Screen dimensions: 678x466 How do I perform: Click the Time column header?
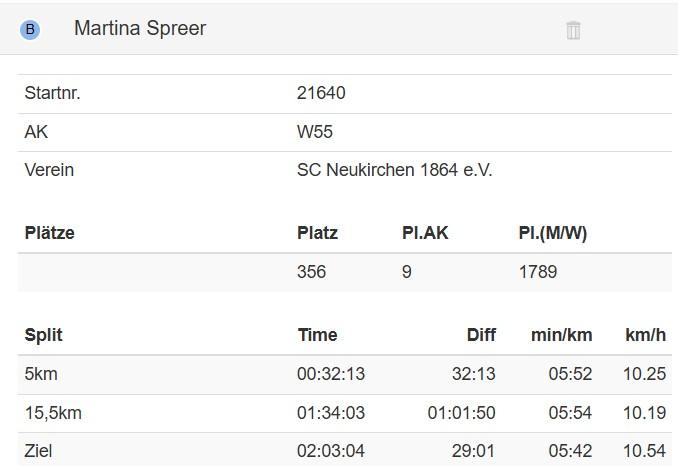(317, 335)
